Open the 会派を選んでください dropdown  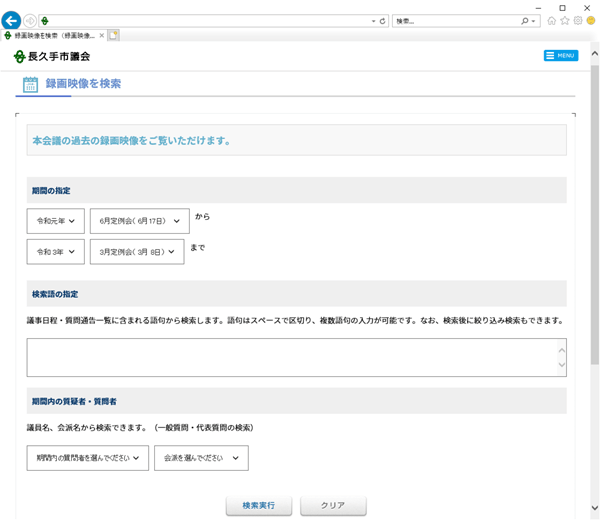click(x=201, y=458)
